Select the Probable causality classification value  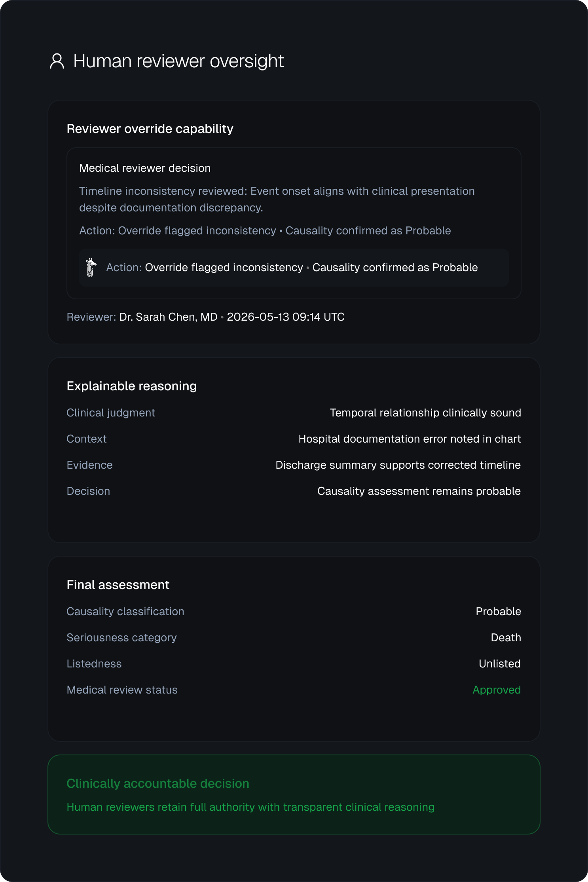(x=498, y=612)
